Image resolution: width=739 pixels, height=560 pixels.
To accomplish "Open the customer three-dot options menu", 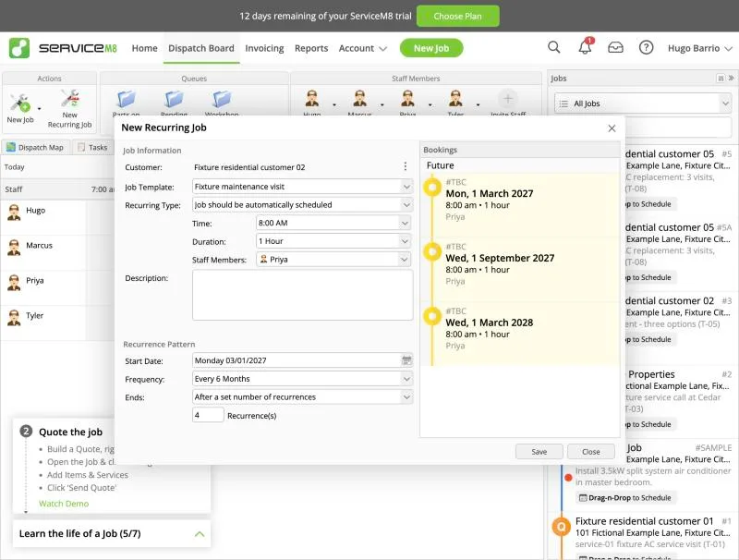I will [406, 166].
